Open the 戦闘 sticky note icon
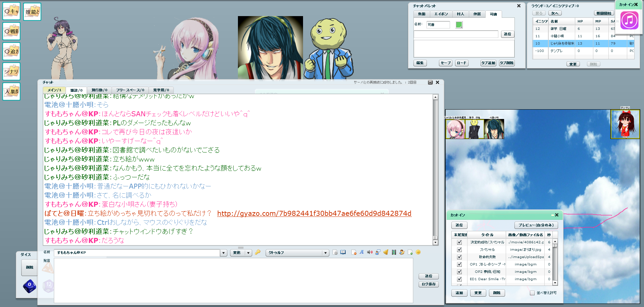This screenshot has height=307, width=644. [11, 31]
